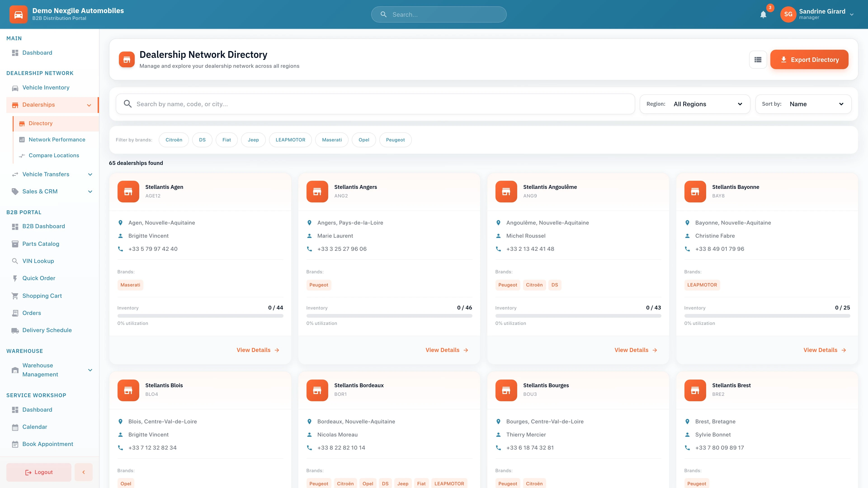This screenshot has width=868, height=488.
Task: Open the B2B Dashboard
Action: 43,226
